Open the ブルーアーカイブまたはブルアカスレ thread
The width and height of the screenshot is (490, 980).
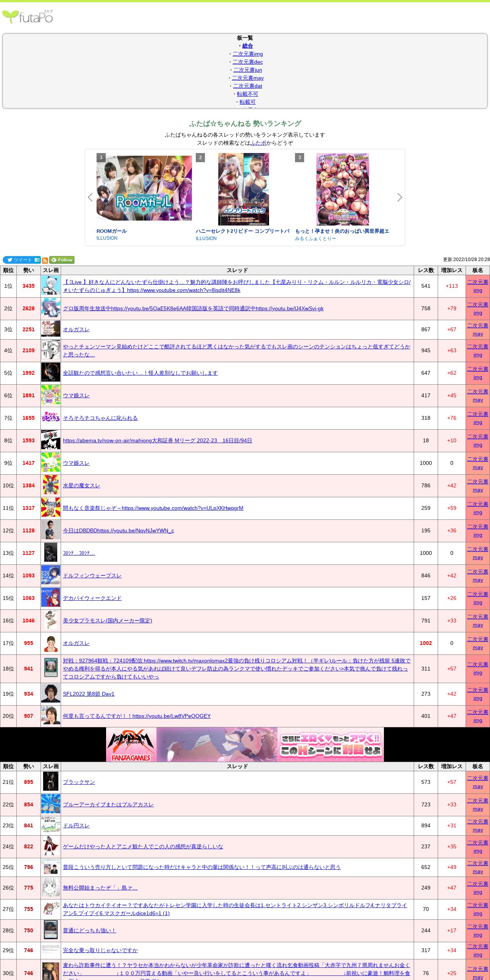point(108,804)
